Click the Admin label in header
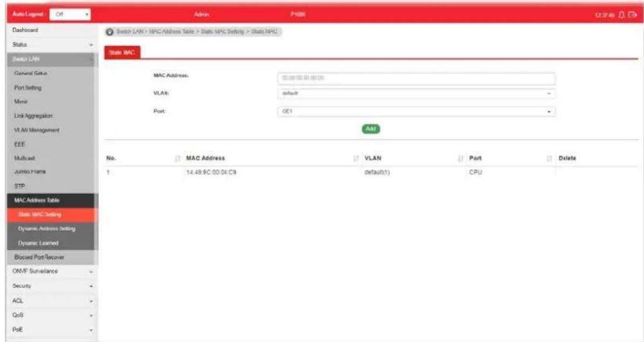The width and height of the screenshot is (644, 342). (202, 15)
